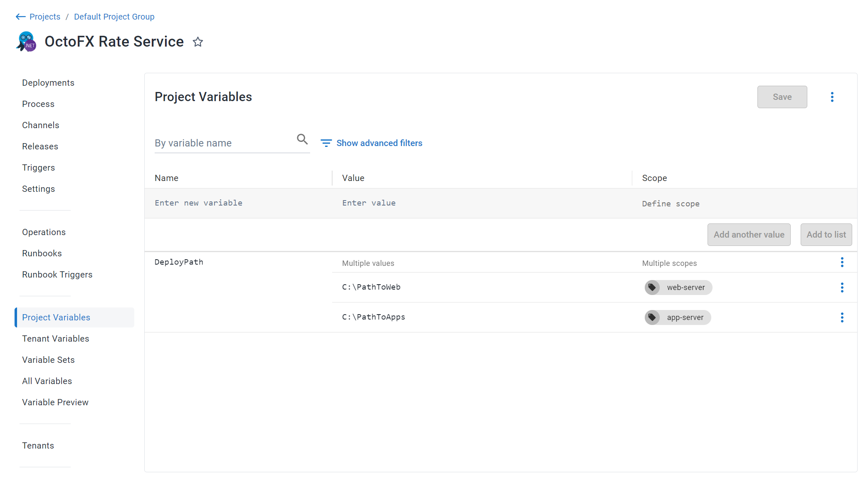This screenshot has width=868, height=481.
Task: Go to Deployments in sidebar
Action: click(x=48, y=83)
